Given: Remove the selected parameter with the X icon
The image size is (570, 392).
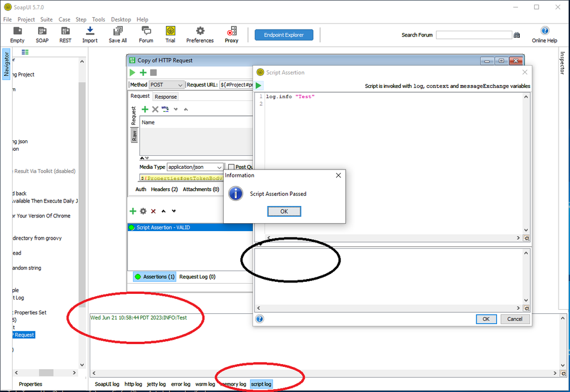Looking at the screenshot, I should click(155, 109).
